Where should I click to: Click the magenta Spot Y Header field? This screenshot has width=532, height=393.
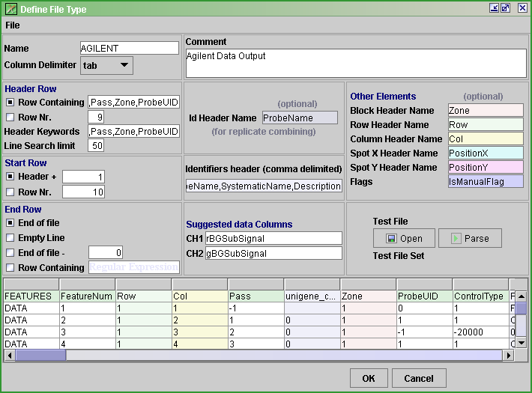(x=486, y=167)
